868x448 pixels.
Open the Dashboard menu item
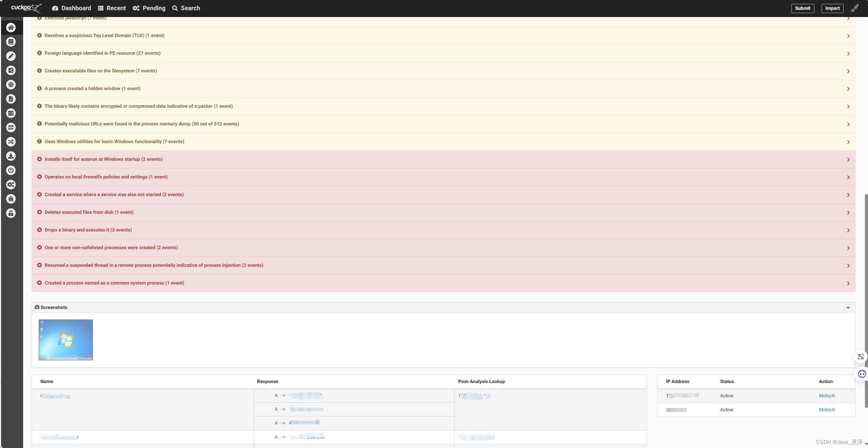[x=71, y=8]
